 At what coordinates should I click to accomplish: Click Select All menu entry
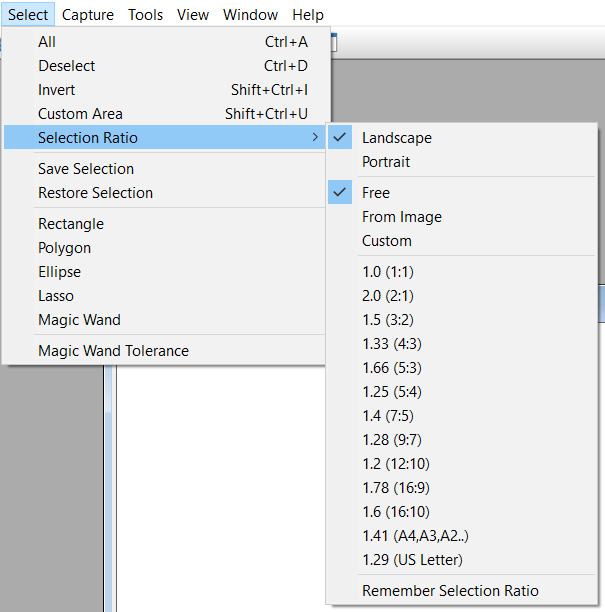(47, 42)
